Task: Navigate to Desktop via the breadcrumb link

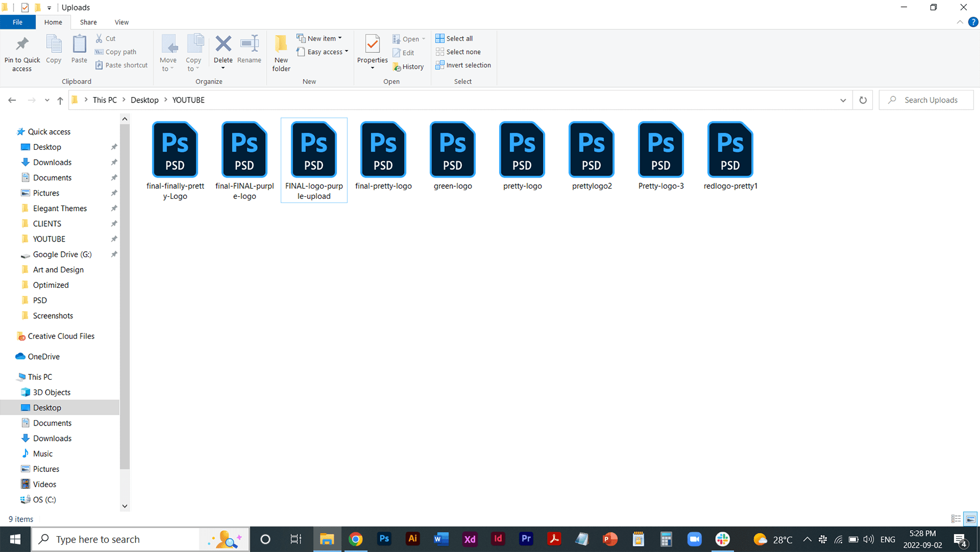Action: tap(144, 100)
